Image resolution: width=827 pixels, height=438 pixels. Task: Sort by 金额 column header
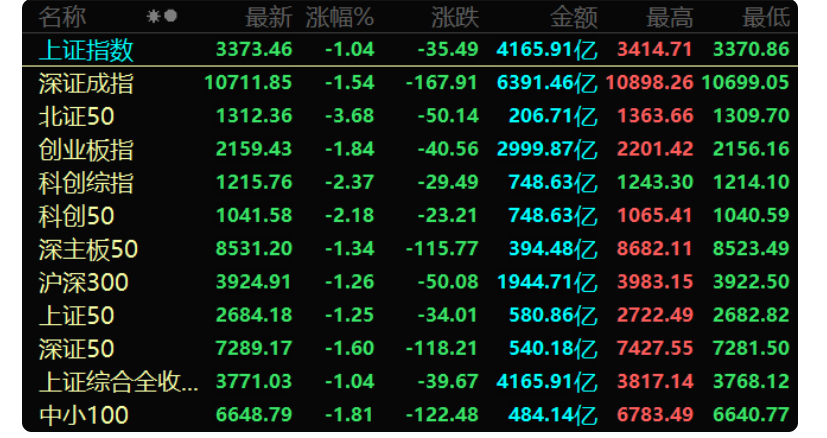574,17
